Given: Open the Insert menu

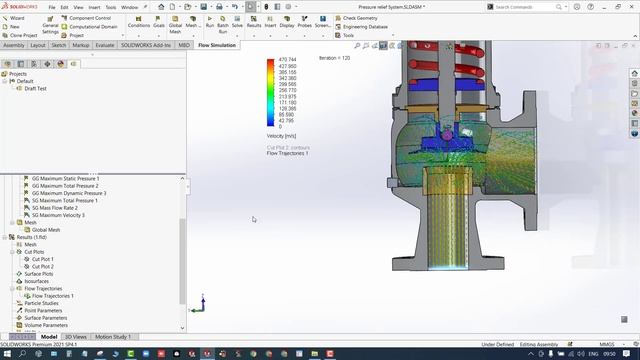Looking at the screenshot, I should tap(94, 7).
